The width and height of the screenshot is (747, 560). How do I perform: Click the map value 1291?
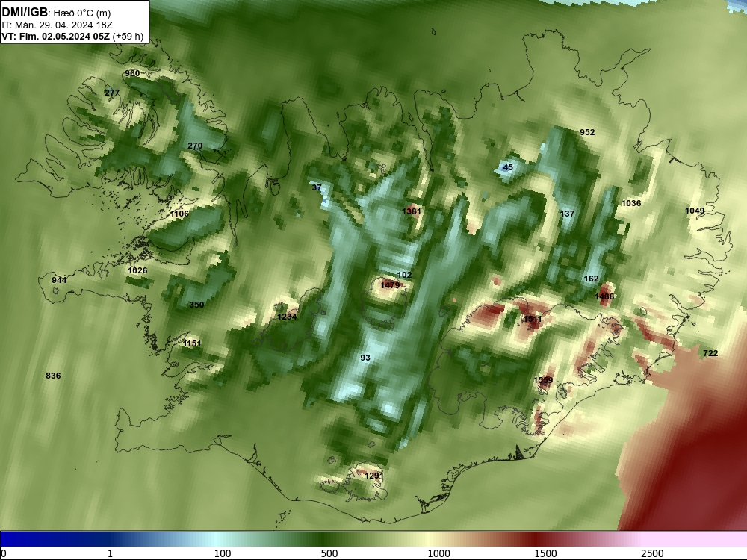[374, 476]
